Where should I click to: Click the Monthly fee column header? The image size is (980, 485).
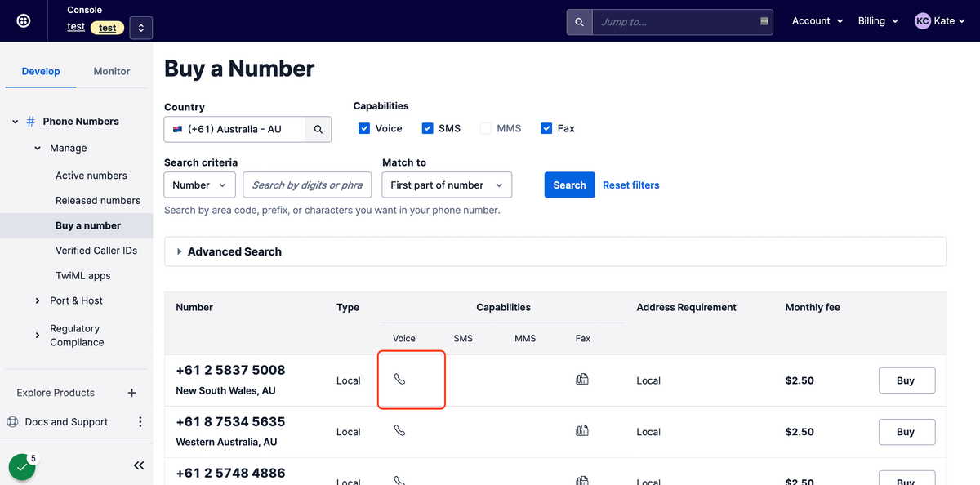813,308
